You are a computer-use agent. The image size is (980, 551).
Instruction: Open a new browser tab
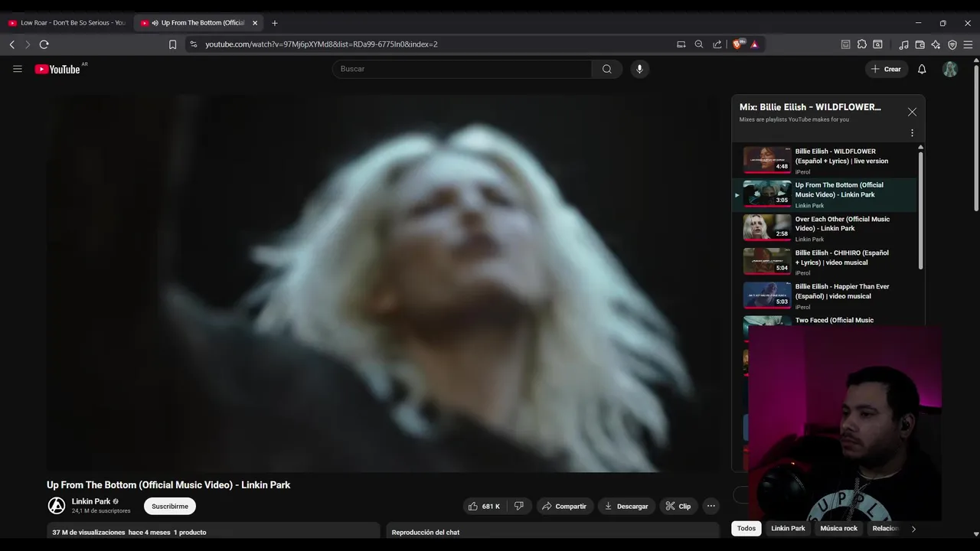coord(275,23)
